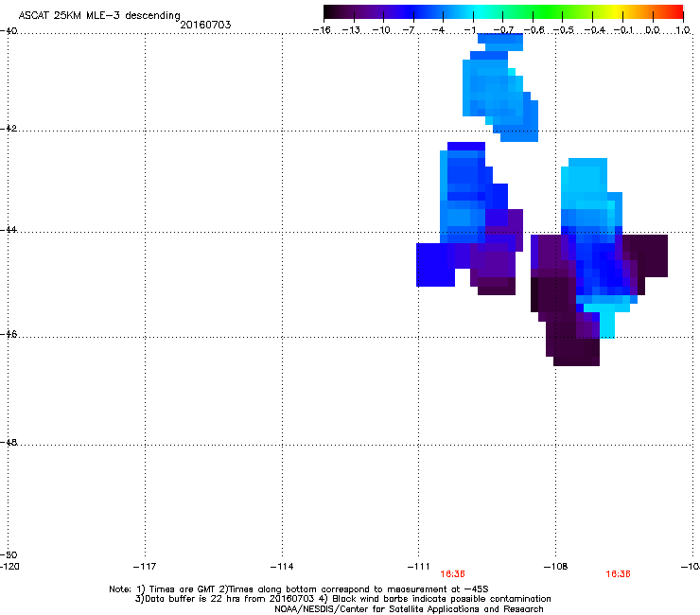Click the bright blue square block left of -111

pyautogui.click(x=435, y=264)
